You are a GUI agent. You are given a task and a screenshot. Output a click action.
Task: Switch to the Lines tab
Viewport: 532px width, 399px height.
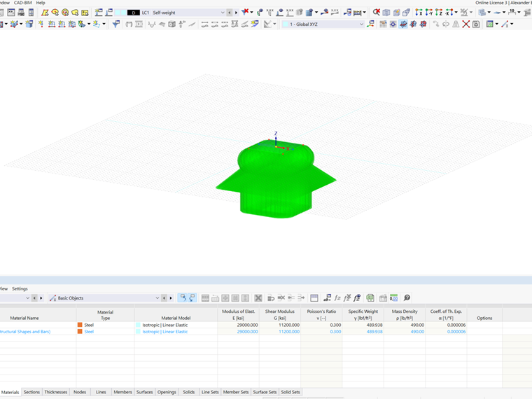tap(101, 392)
